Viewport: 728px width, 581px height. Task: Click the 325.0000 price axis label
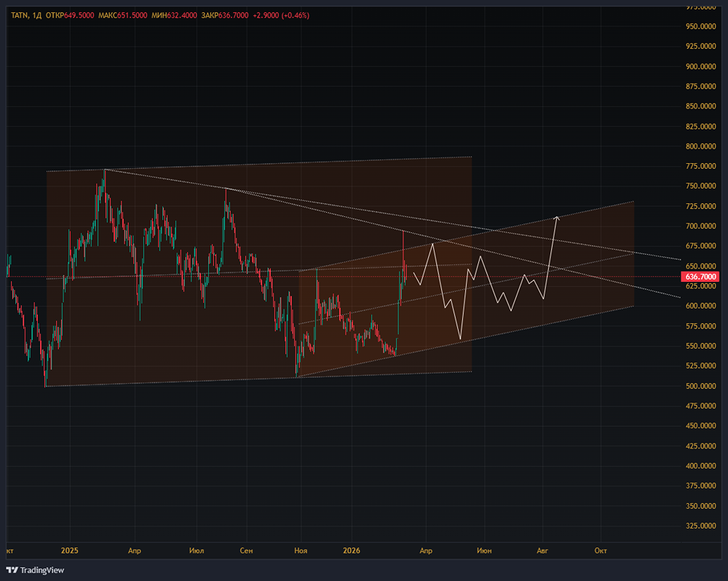700,526
